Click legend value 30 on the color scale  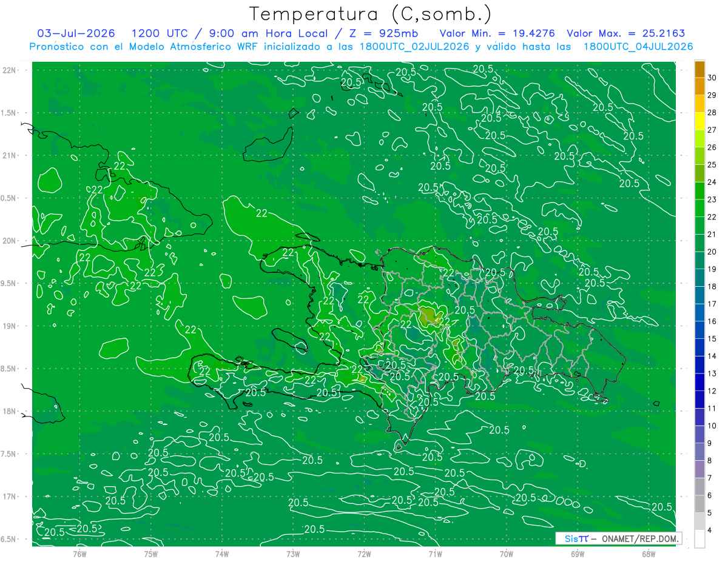pyautogui.click(x=712, y=78)
